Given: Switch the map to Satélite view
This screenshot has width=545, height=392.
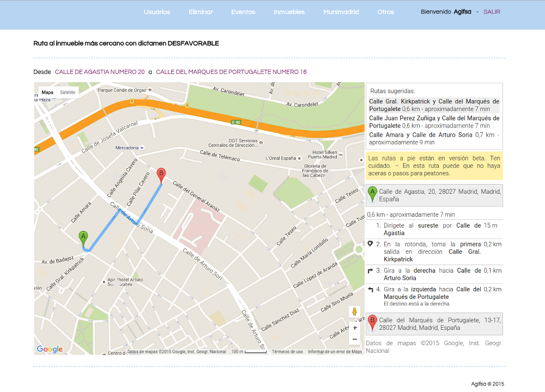Looking at the screenshot, I should tap(68, 93).
